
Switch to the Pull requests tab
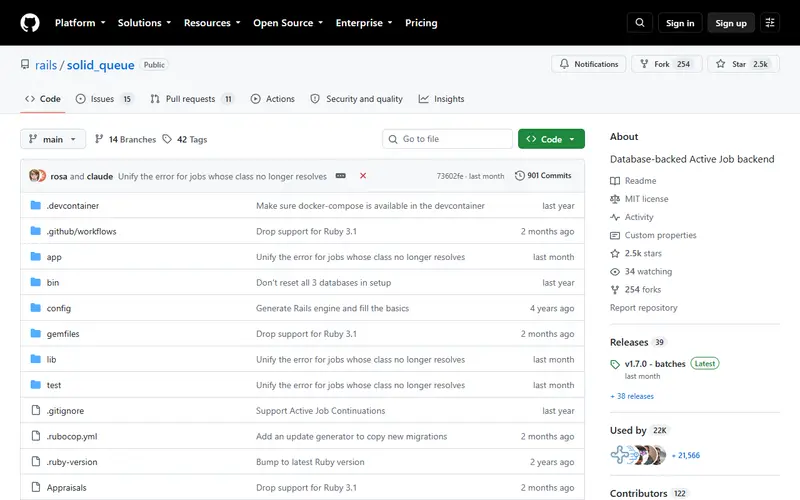(192, 99)
